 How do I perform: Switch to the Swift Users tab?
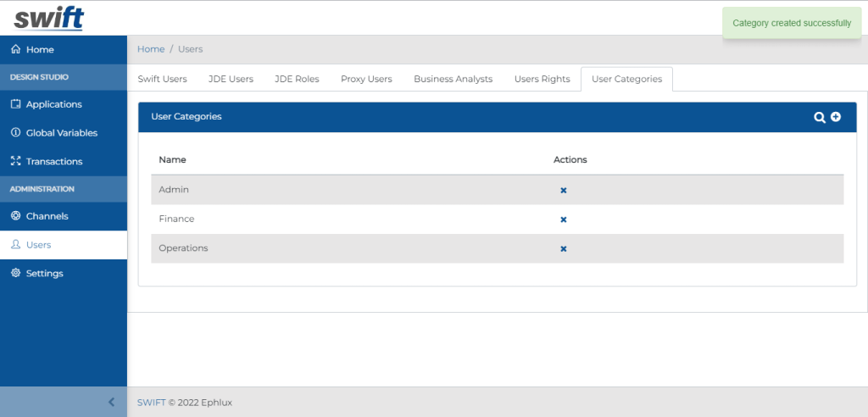tap(162, 79)
